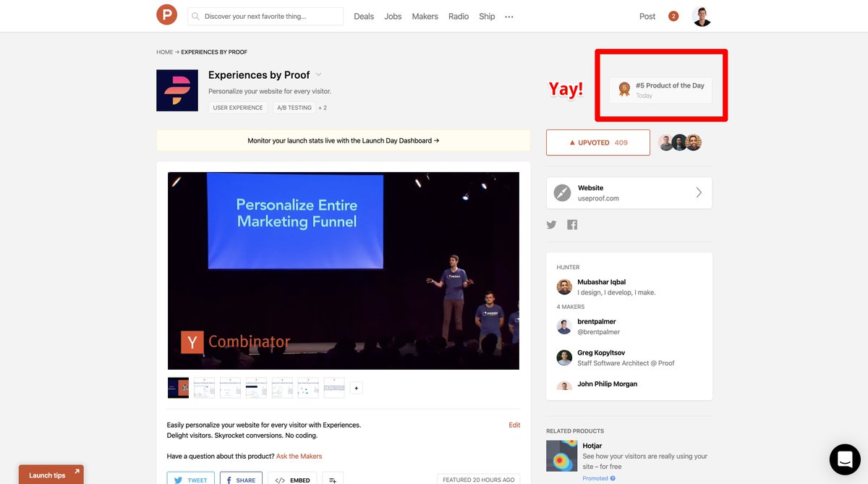The image size is (868, 484).
Task: Toggle the UPVOTED 409 button
Action: point(598,143)
